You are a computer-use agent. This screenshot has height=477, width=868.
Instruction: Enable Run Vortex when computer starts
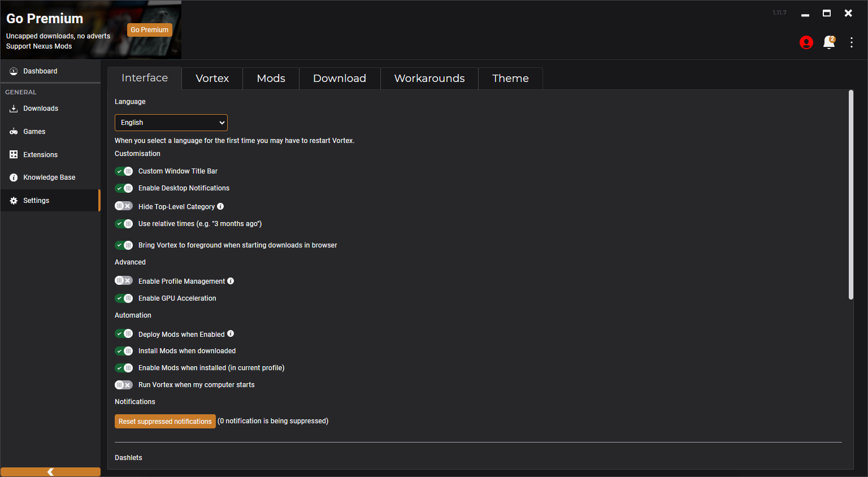pos(124,385)
